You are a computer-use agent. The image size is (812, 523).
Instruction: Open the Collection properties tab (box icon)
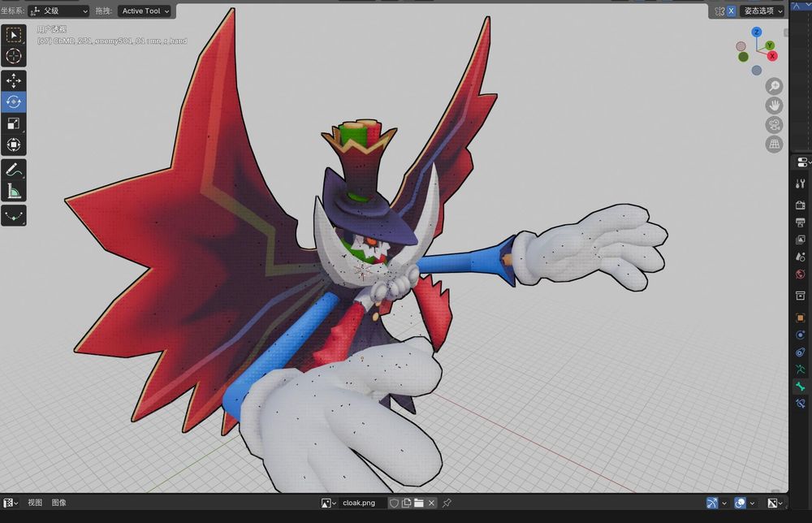click(800, 296)
